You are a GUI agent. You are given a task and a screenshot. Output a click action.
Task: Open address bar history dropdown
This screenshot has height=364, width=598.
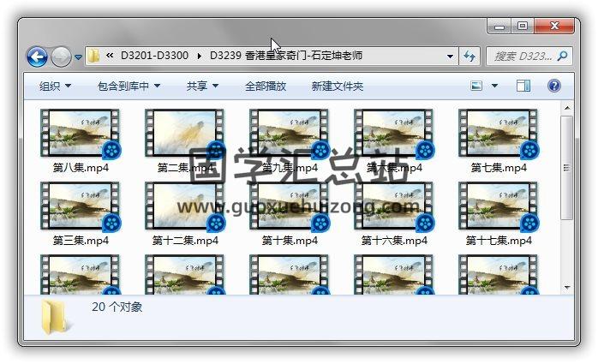point(450,57)
